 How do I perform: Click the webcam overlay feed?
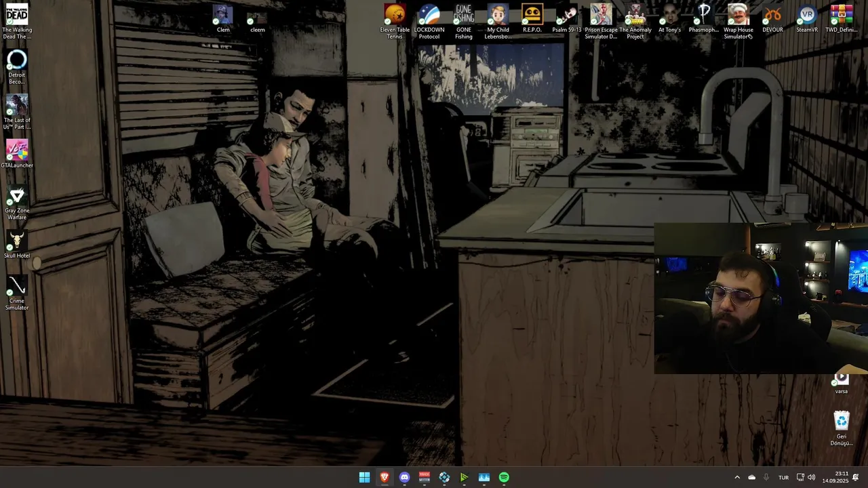tap(761, 299)
